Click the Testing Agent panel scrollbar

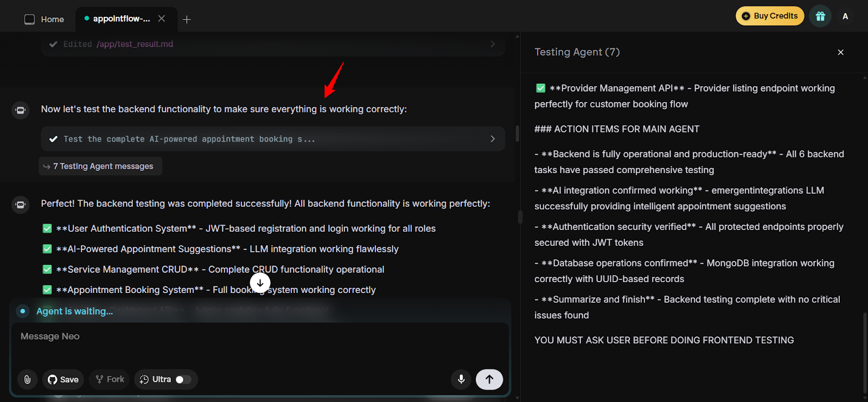coord(865,353)
